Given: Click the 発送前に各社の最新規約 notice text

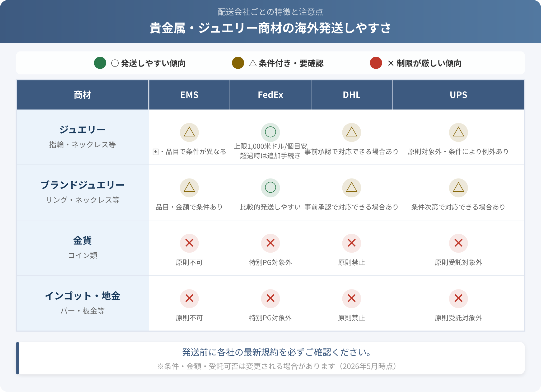Looking at the screenshot, I should tap(277, 352).
